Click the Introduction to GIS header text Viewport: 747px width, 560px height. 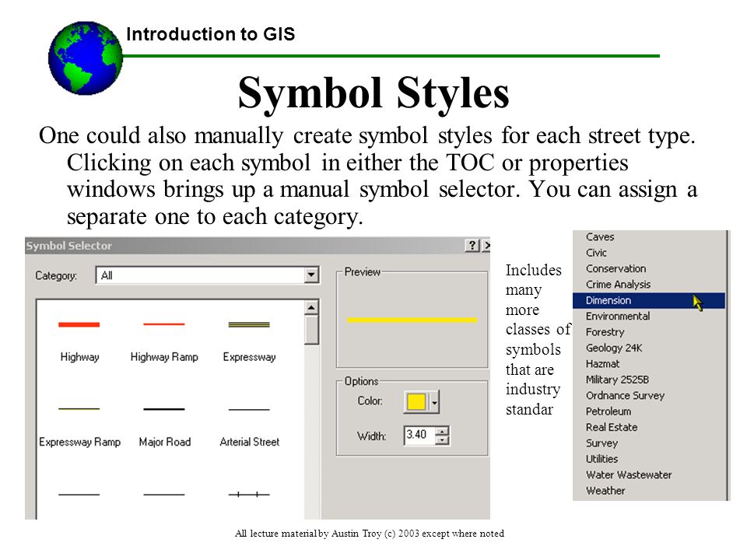pyautogui.click(x=211, y=34)
